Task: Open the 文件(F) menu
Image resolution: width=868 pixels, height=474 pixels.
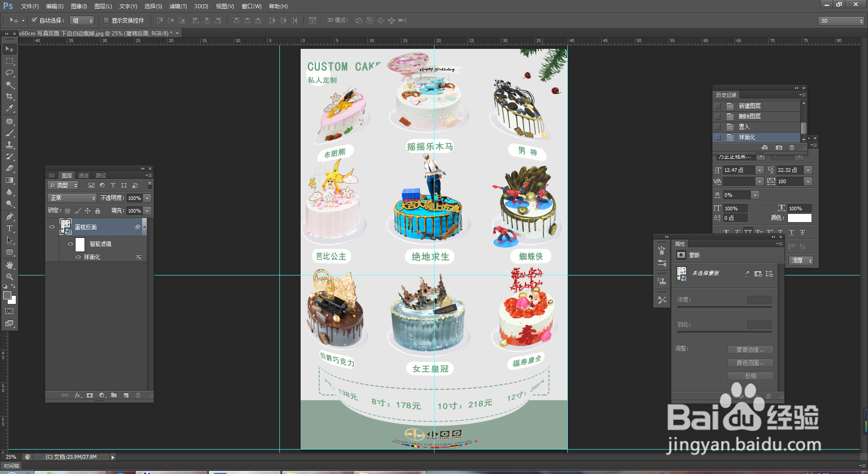Action: 30,6
